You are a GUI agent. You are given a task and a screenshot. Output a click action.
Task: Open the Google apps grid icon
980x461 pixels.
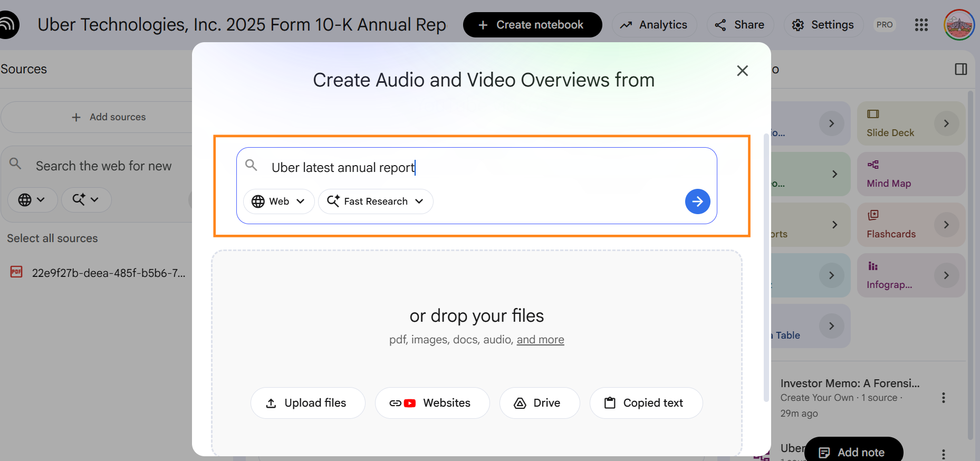pyautogui.click(x=921, y=25)
